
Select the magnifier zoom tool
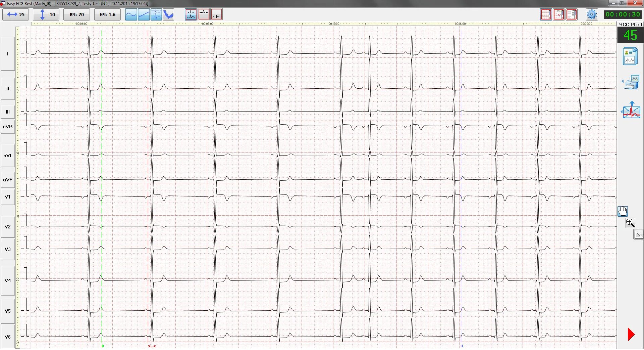630,223
